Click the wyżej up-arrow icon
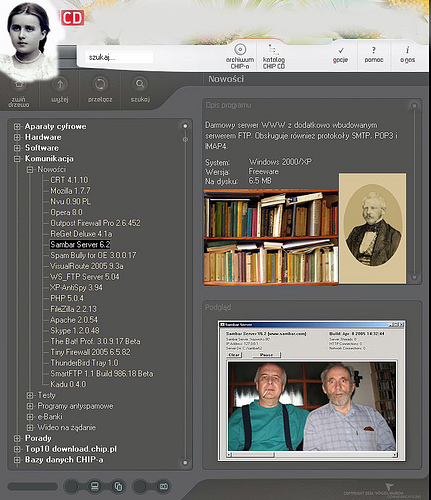 tap(60, 84)
